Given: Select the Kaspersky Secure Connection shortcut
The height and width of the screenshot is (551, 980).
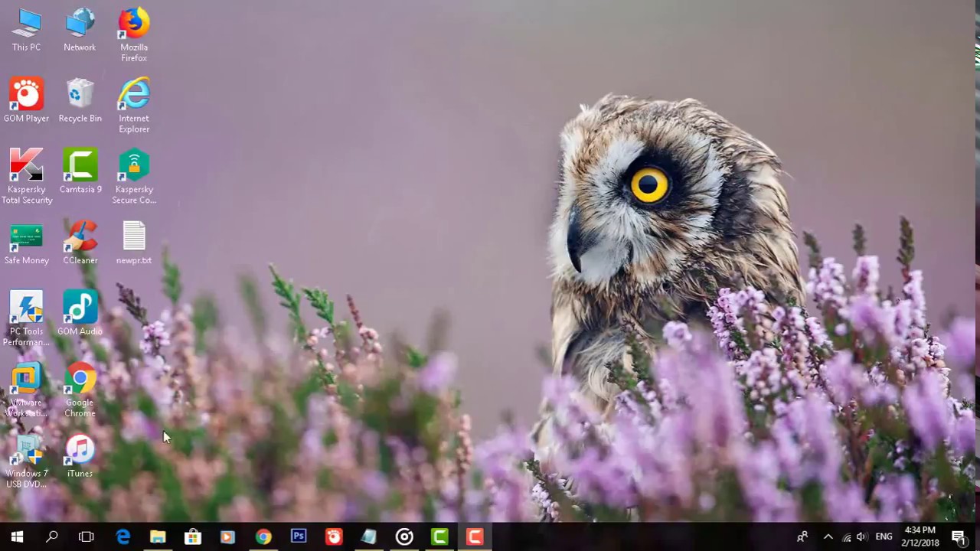Looking at the screenshot, I should click(x=134, y=178).
